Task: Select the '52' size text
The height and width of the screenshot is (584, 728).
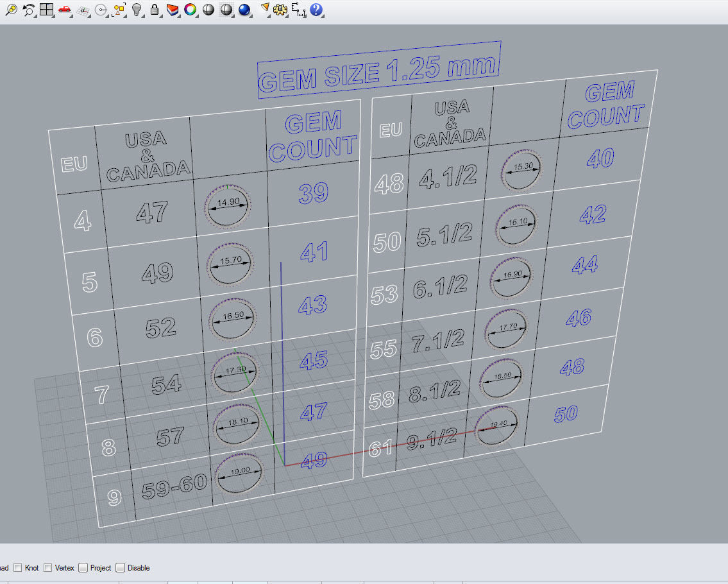Action: click(x=160, y=328)
